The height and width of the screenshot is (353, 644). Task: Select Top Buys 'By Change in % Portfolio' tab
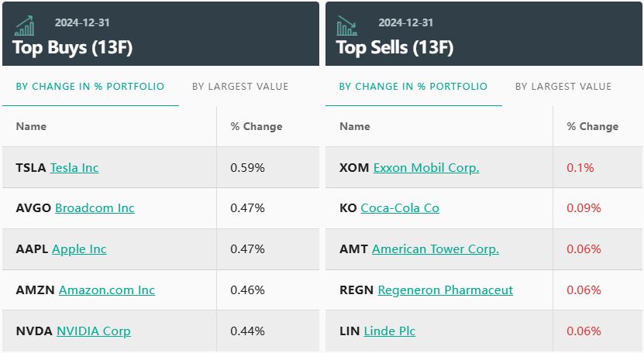pos(90,87)
